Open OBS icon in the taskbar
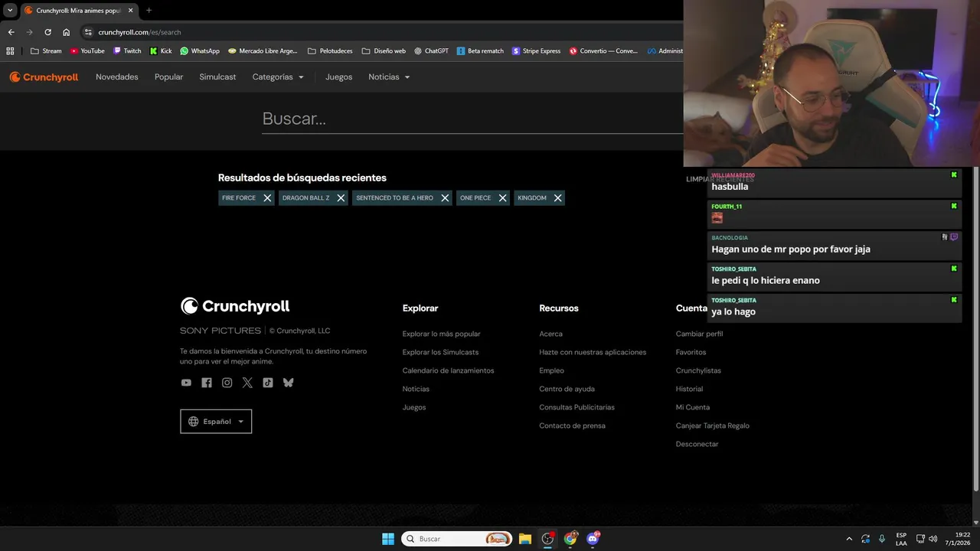The height and width of the screenshot is (551, 980). click(547, 539)
